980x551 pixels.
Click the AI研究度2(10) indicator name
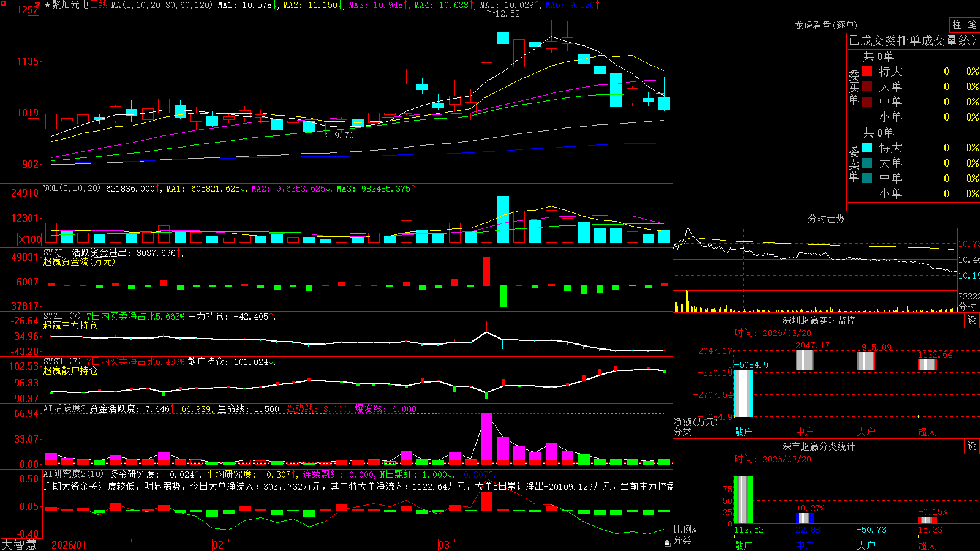pyautogui.click(x=73, y=474)
